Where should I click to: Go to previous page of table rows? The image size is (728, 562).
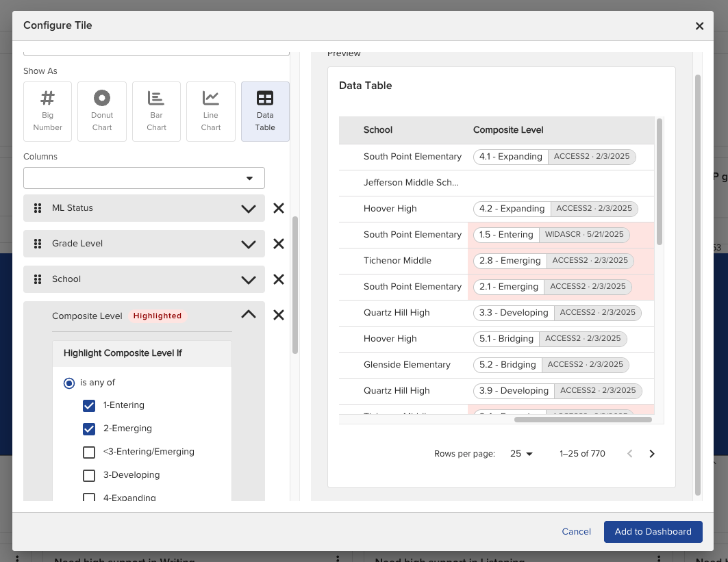(629, 454)
